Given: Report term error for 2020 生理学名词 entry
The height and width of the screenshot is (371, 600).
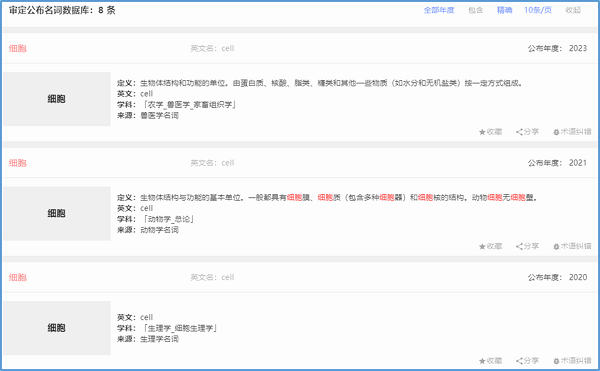Looking at the screenshot, I should tap(572, 361).
